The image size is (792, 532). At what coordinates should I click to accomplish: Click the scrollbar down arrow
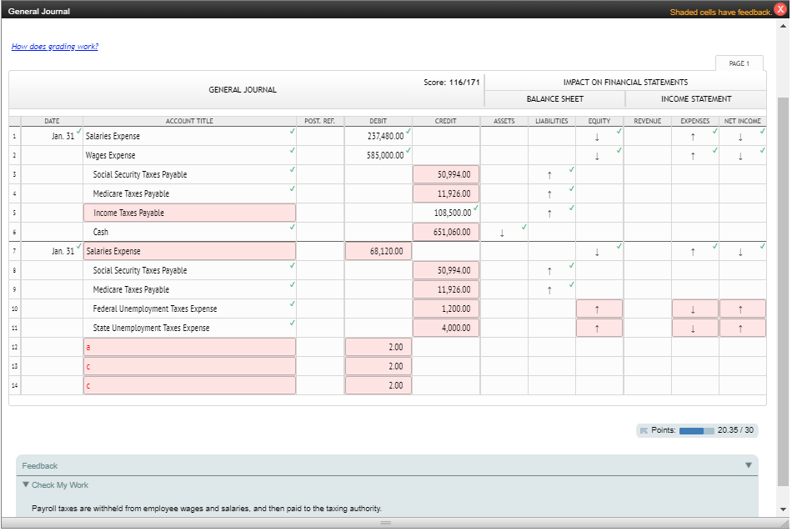pyautogui.click(x=784, y=509)
